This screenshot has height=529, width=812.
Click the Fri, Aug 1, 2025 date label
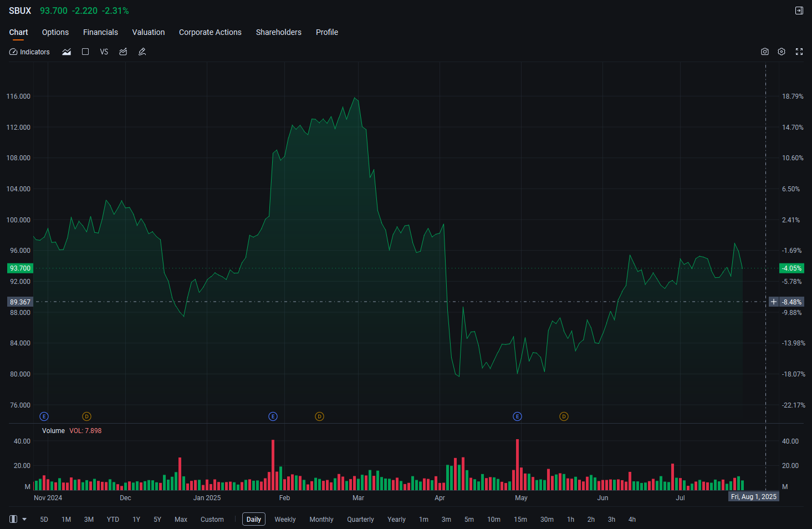754,497
